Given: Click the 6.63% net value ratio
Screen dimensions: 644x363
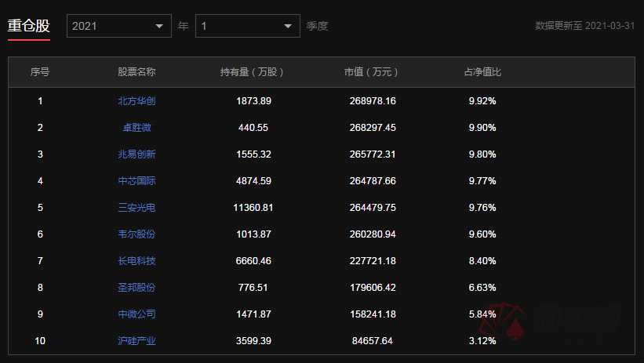Looking at the screenshot, I should 482,288.
